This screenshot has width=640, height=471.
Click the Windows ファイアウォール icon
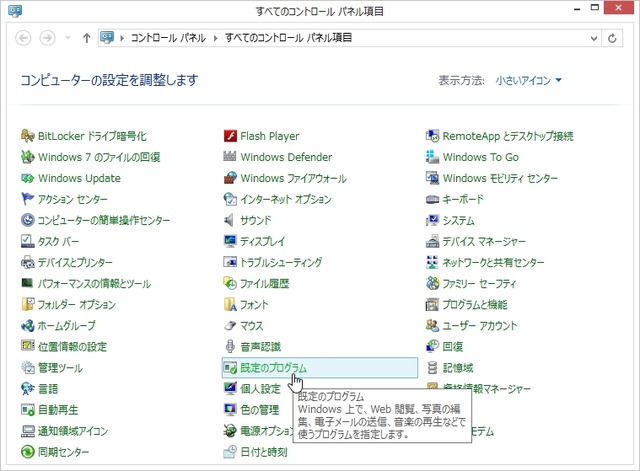point(230,178)
